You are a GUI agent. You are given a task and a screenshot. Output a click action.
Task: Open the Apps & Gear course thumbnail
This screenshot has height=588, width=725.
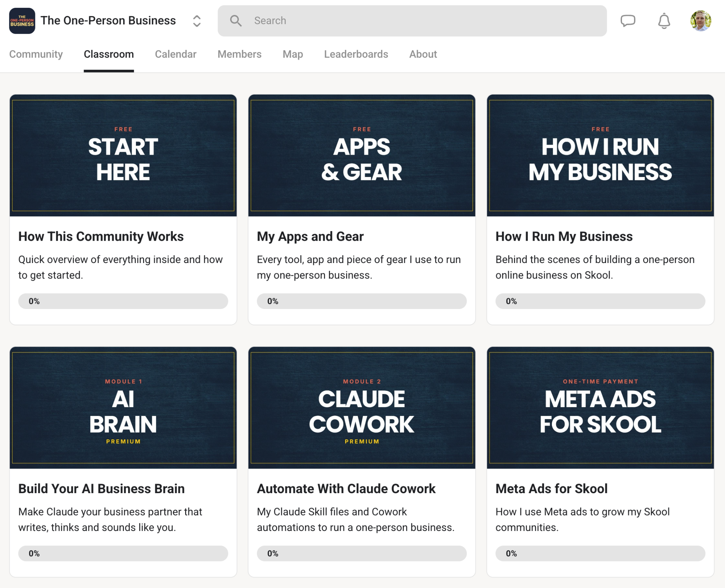point(362,155)
